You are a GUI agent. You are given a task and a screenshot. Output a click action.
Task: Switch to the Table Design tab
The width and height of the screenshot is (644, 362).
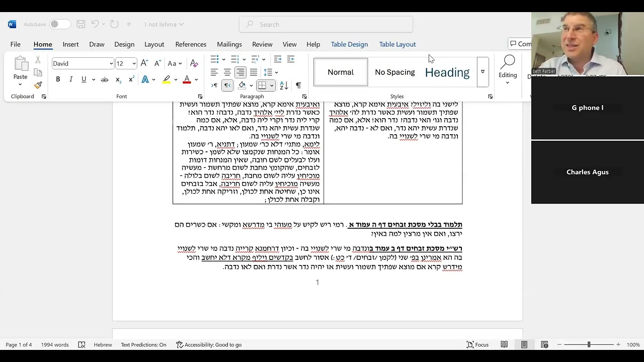tap(349, 44)
